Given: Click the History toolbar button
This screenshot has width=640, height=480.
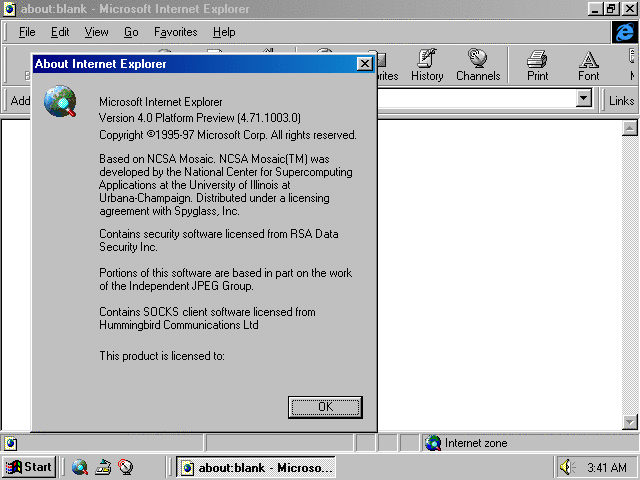Looking at the screenshot, I should click(x=427, y=65).
